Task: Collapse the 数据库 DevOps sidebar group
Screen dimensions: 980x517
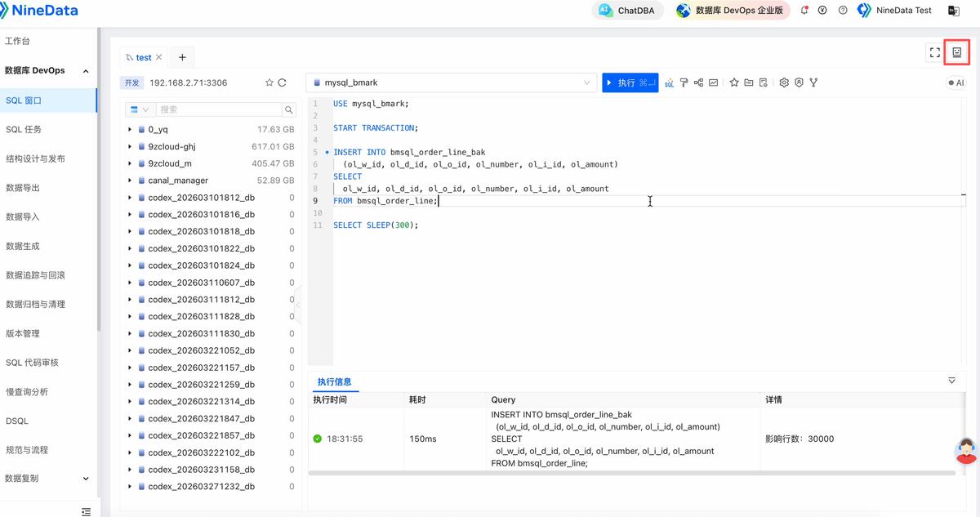Action: click(x=86, y=71)
